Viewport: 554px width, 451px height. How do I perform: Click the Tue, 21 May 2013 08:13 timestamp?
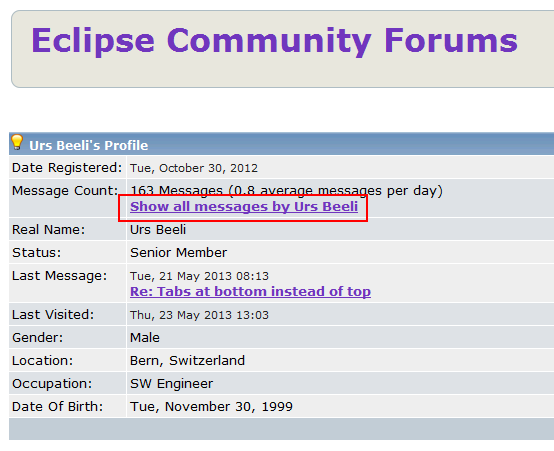pos(199,276)
